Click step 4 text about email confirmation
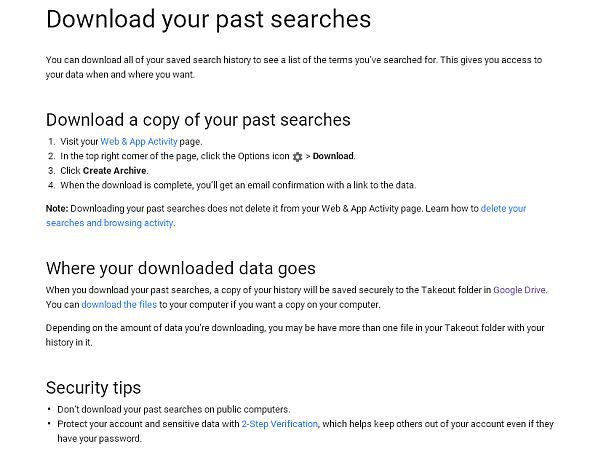 [238, 185]
